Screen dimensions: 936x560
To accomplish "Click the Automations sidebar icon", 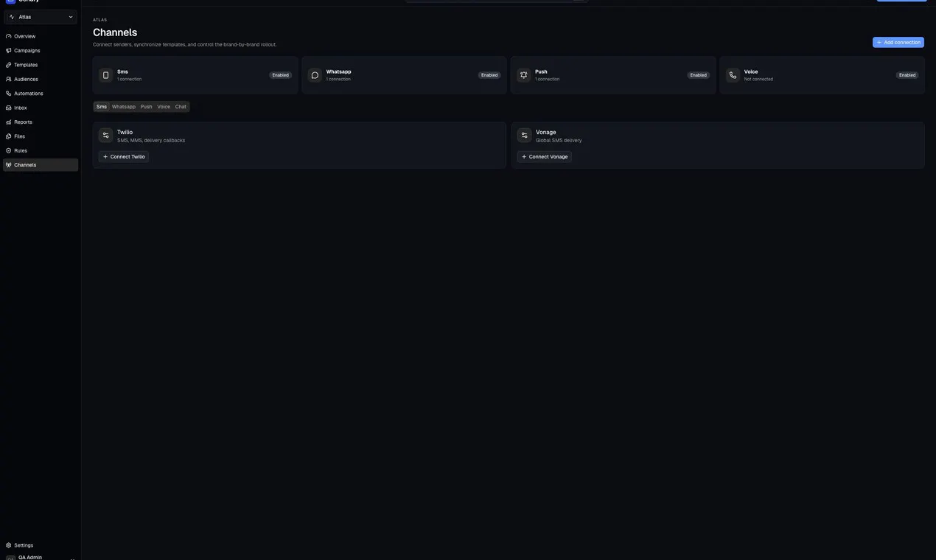I will 9,94.
